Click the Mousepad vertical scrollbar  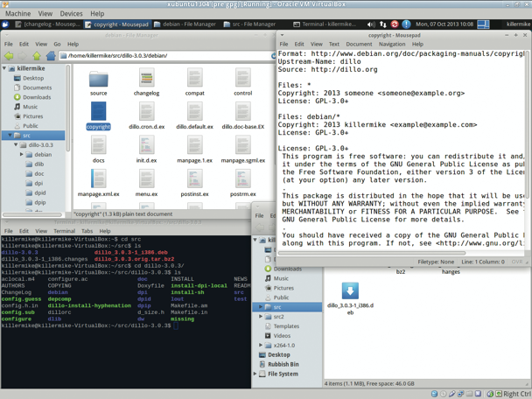coord(528,125)
